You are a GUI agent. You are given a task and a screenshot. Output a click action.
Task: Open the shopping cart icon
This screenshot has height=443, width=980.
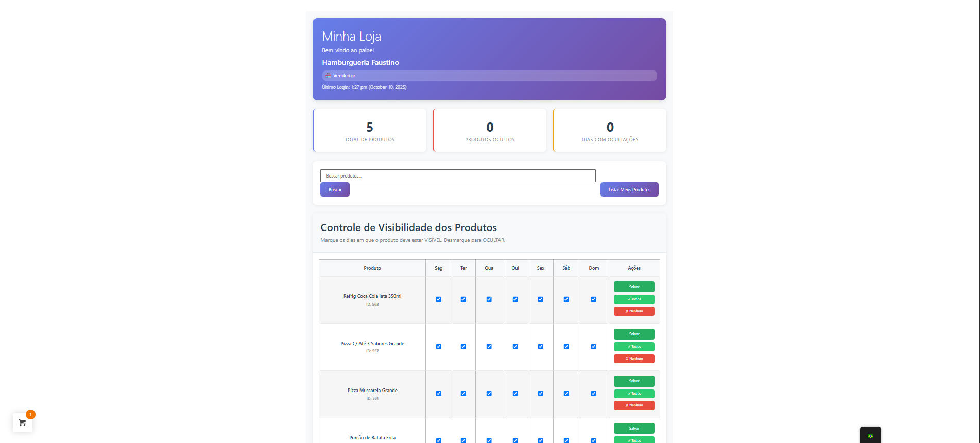pyautogui.click(x=22, y=422)
